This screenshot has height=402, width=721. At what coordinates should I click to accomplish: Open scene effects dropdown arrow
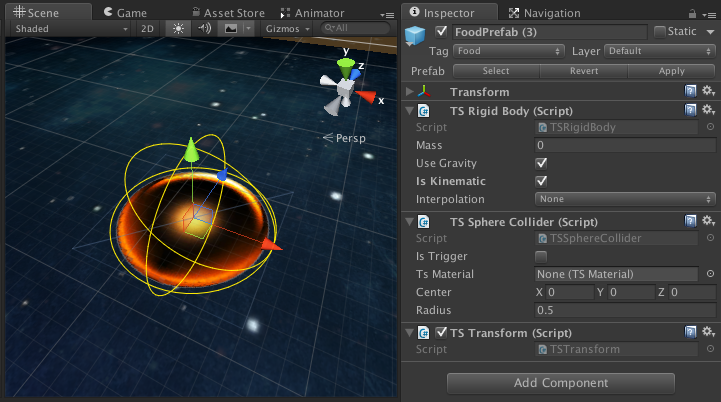tap(248, 29)
